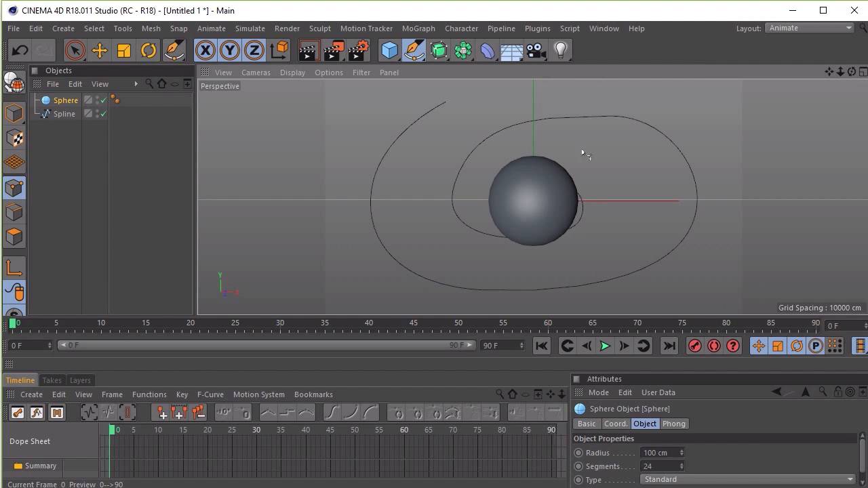This screenshot has width=868, height=488.
Task: Toggle the Sphere green visibility checkmark
Action: [x=103, y=100]
